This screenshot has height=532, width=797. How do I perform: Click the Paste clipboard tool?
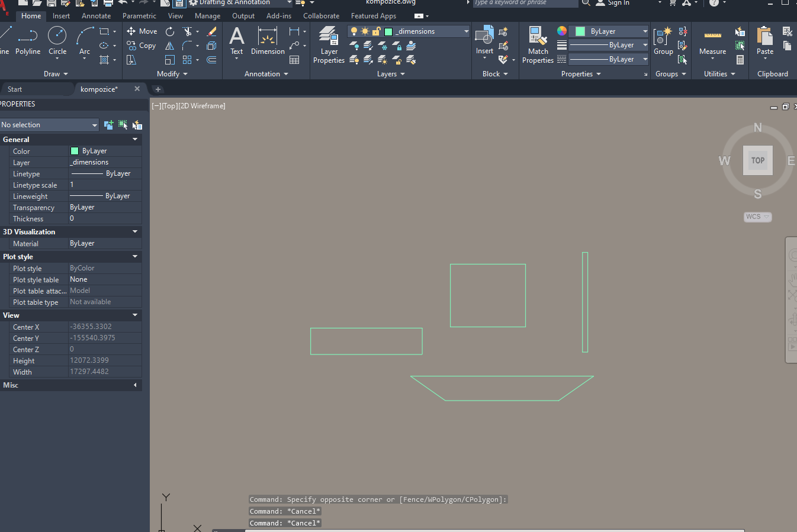[765, 41]
